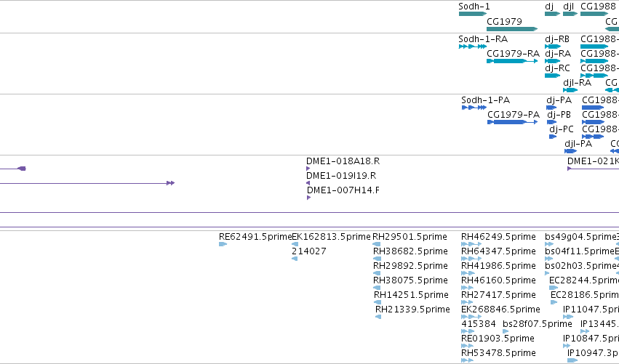Image resolution: width=619 pixels, height=364 pixels.
Task: Select EST label RH21339.5prime
Action: coord(412,310)
